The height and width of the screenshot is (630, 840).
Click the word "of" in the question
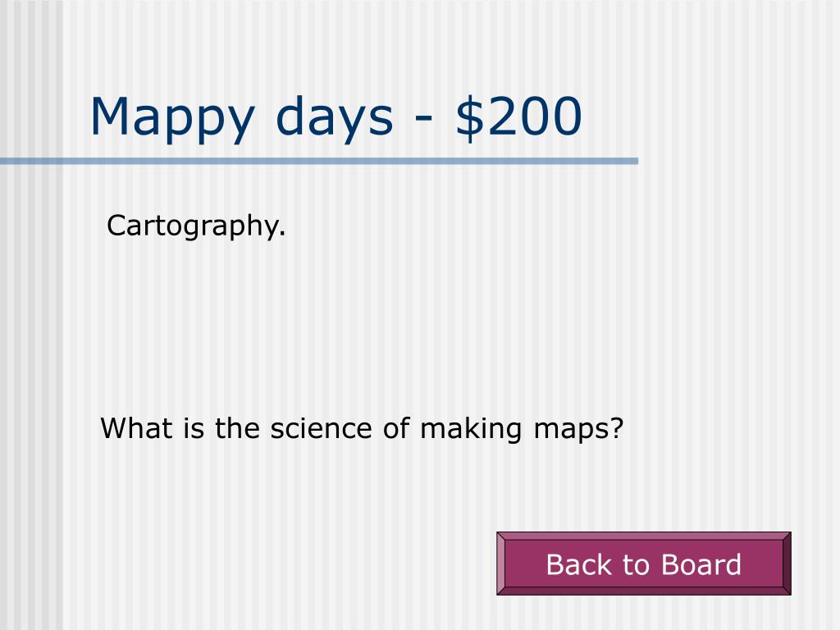click(x=396, y=428)
